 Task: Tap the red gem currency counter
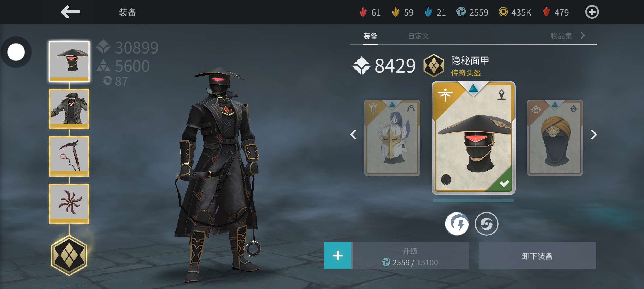tap(556, 12)
